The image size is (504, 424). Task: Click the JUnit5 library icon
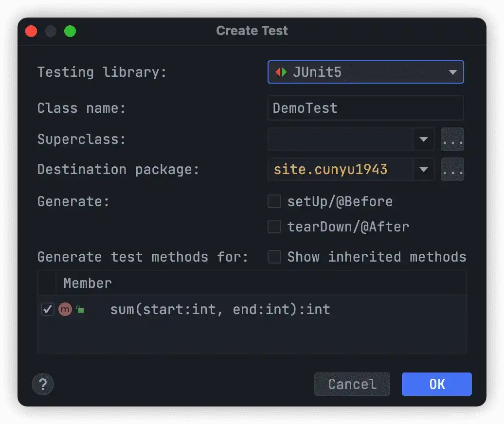pos(281,72)
